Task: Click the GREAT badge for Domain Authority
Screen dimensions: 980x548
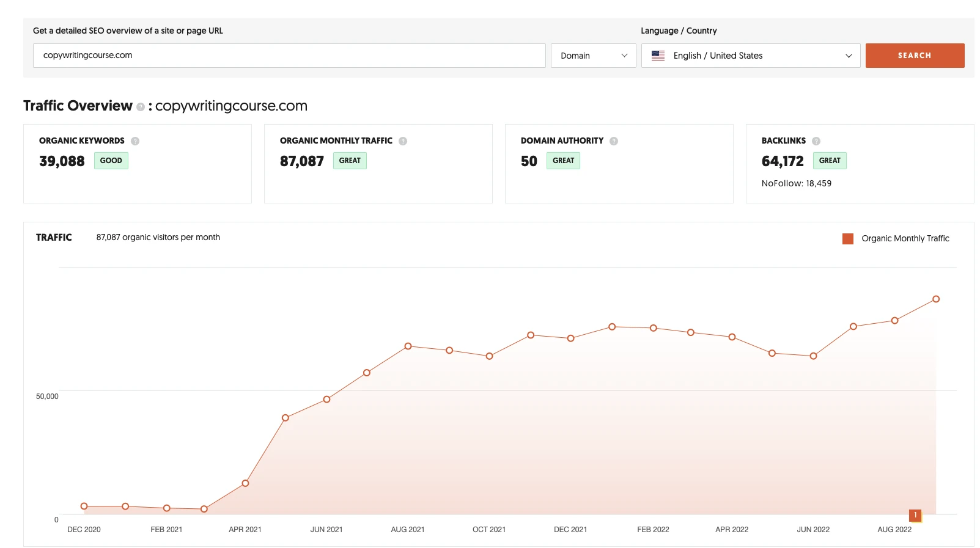Action: pos(563,161)
